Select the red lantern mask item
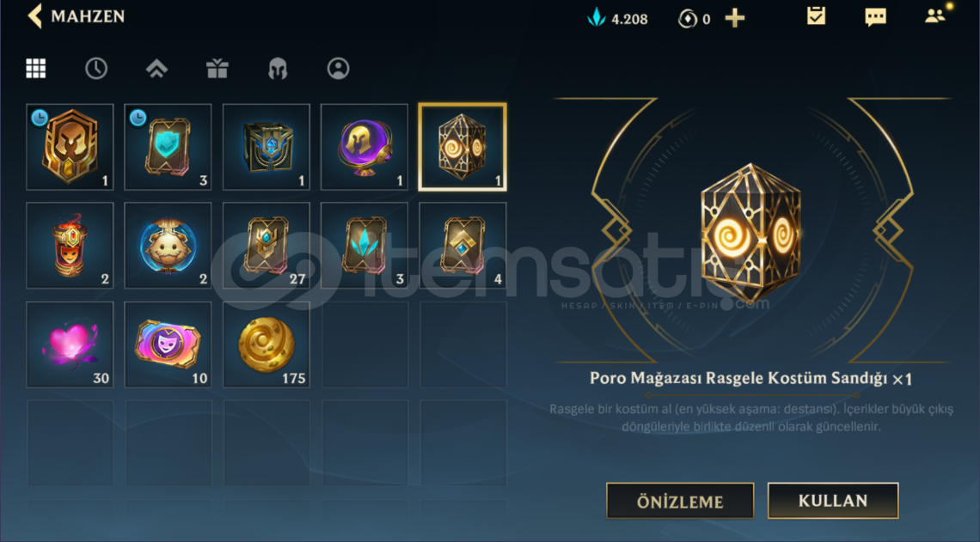 70,246
